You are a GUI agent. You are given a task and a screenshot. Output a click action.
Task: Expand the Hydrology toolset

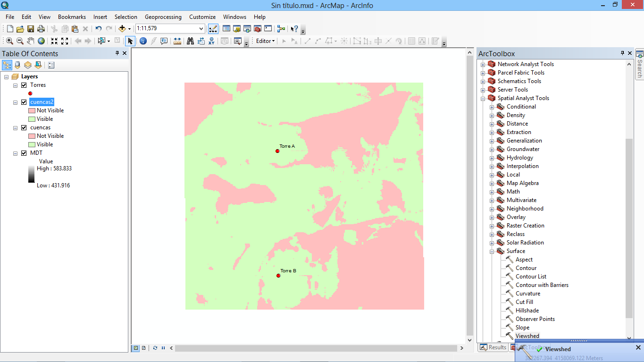pyautogui.click(x=492, y=158)
